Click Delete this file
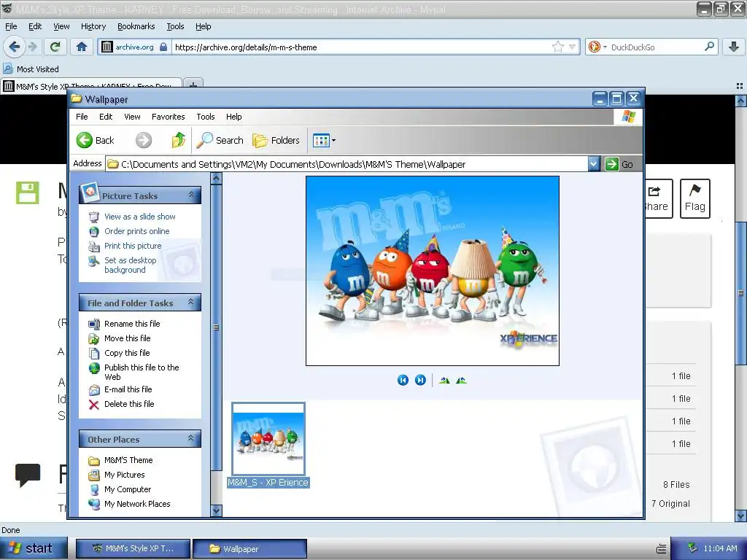The width and height of the screenshot is (747, 560). pos(129,404)
